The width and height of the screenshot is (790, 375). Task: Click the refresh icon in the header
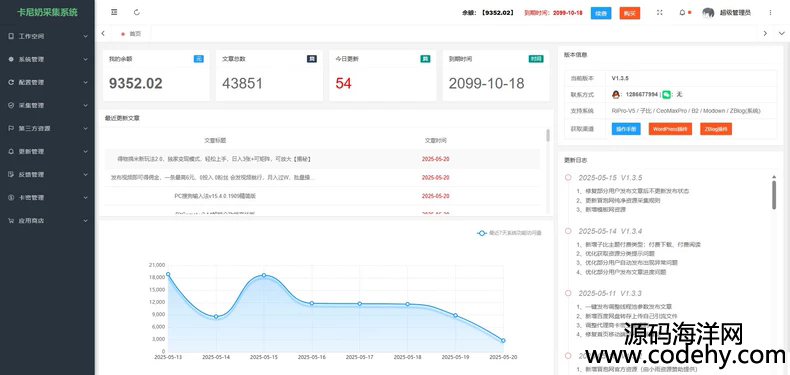137,12
